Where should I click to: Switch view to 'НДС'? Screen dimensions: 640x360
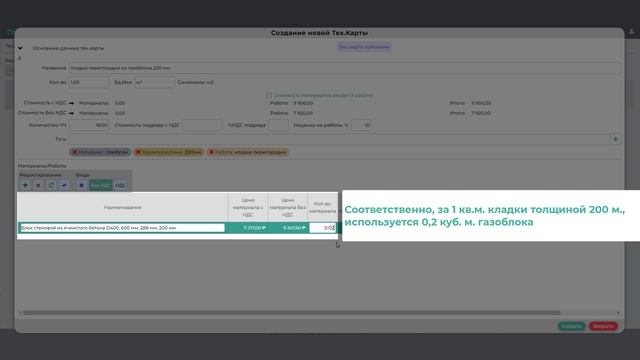(x=120, y=185)
